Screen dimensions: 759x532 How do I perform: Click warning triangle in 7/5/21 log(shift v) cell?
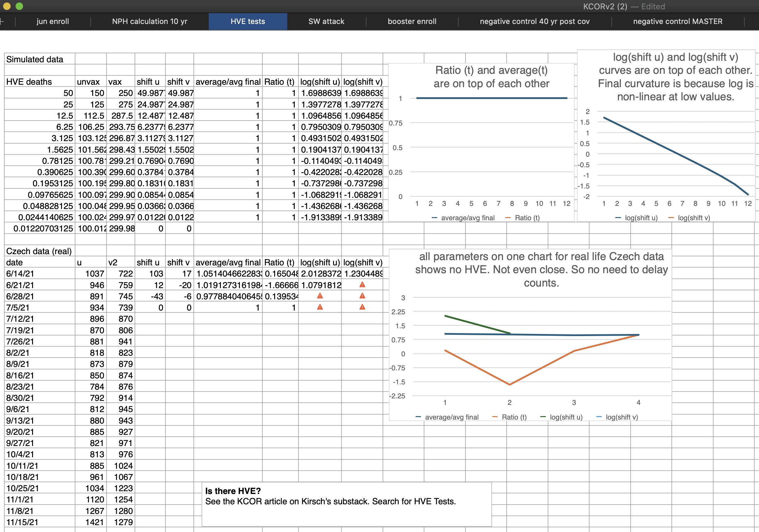[362, 307]
